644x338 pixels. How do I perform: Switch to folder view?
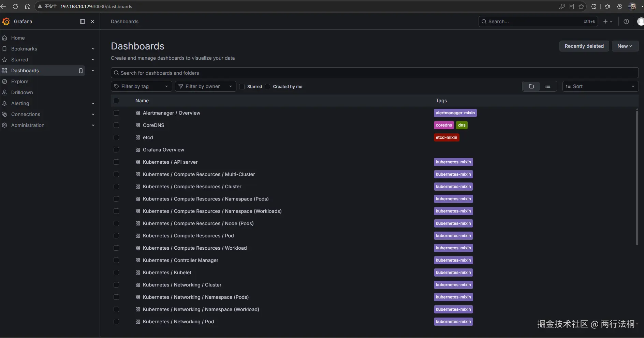pyautogui.click(x=531, y=86)
